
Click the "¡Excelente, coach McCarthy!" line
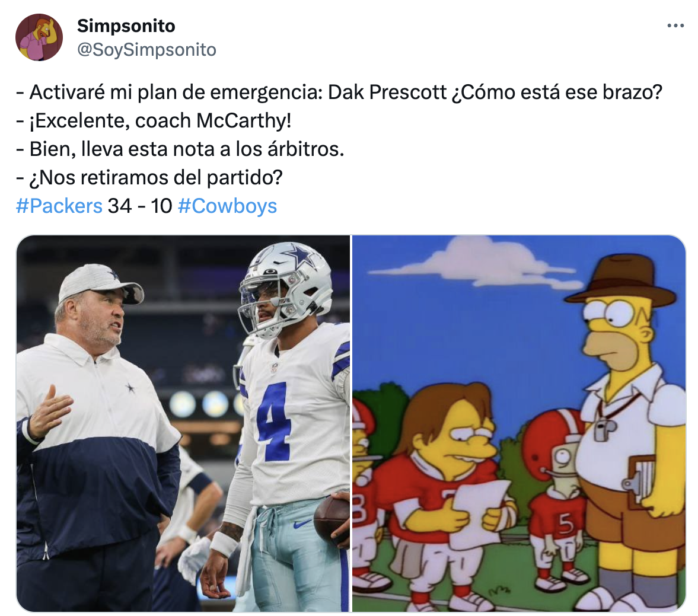[x=154, y=121]
